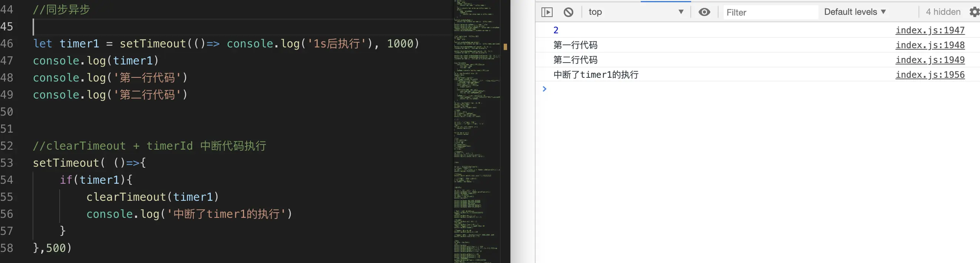Open the index.js:1956 source link
980x263 pixels.
coord(930,74)
